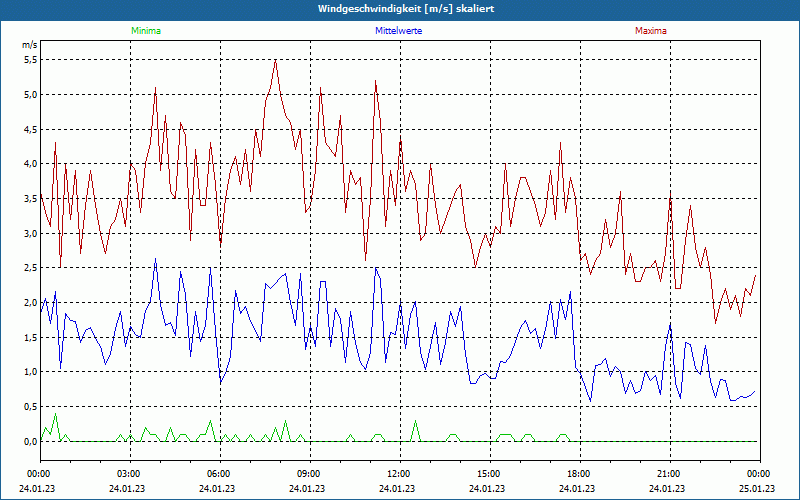
Task: Click the 03:00 time axis label
Action: (128, 474)
